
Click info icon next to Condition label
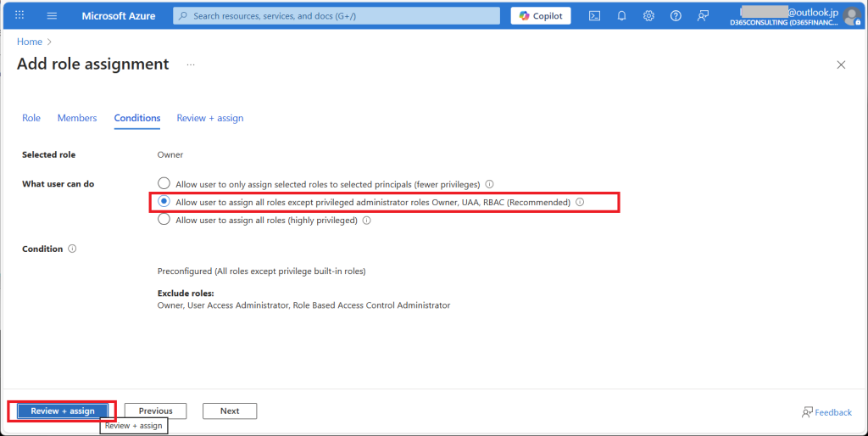(x=72, y=249)
